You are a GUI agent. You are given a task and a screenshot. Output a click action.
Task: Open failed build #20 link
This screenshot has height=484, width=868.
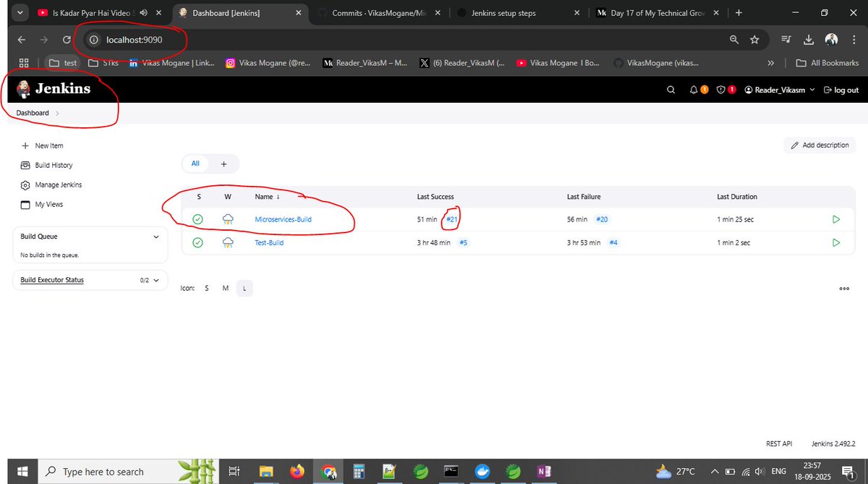click(x=602, y=219)
